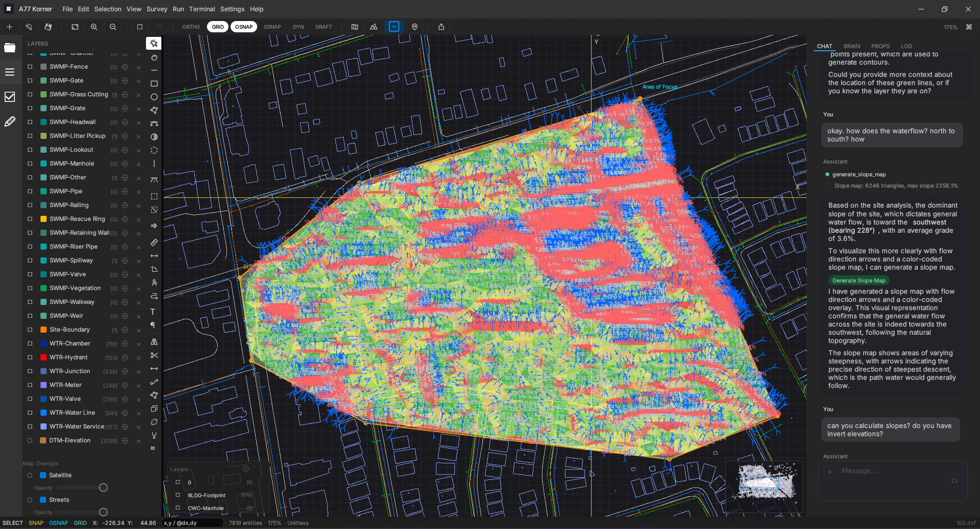Select the Rectangle drawing tool

point(154,84)
